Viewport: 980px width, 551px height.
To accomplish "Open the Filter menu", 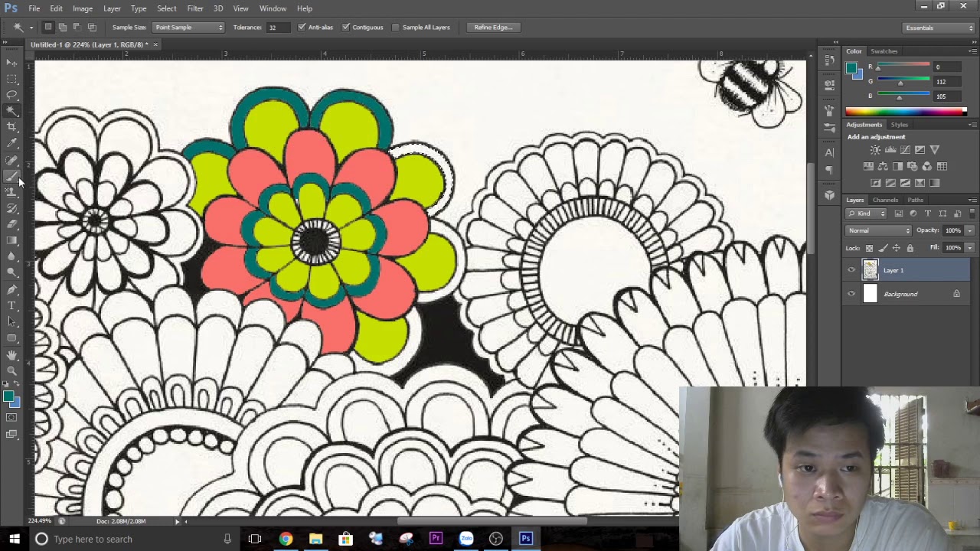I will pos(195,8).
